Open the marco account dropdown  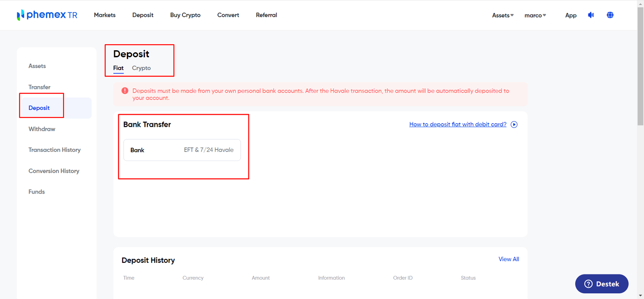pos(535,15)
